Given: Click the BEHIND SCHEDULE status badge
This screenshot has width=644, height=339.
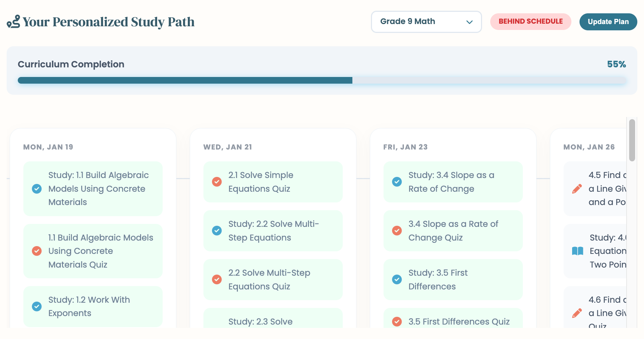Looking at the screenshot, I should 531,21.
